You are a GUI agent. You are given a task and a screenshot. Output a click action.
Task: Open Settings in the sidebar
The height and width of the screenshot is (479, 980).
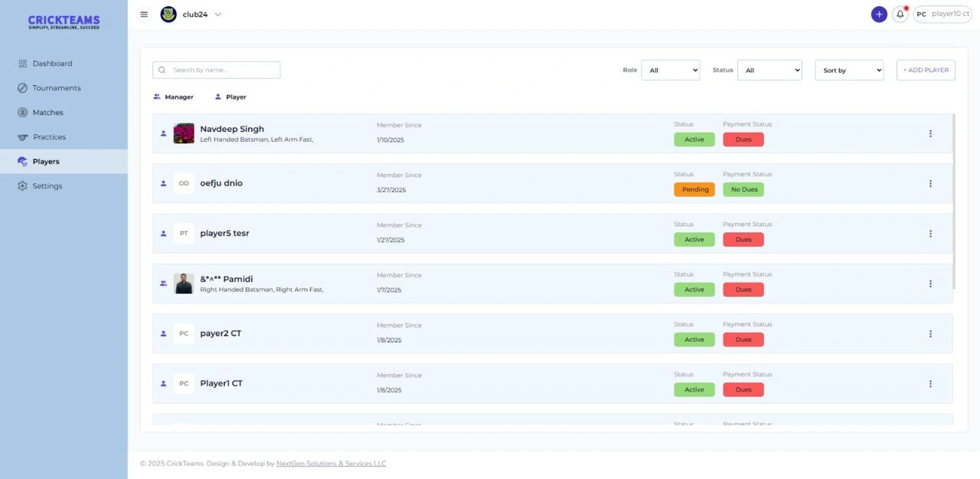47,186
